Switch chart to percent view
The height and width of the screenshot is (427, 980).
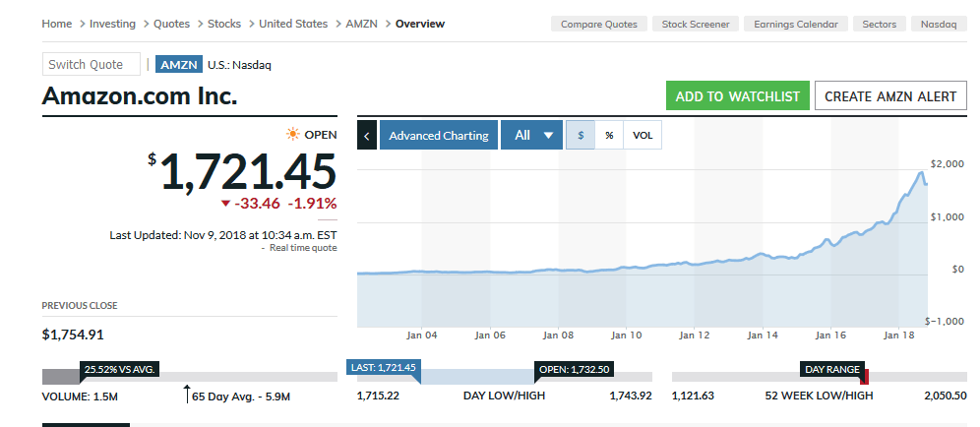click(x=609, y=136)
